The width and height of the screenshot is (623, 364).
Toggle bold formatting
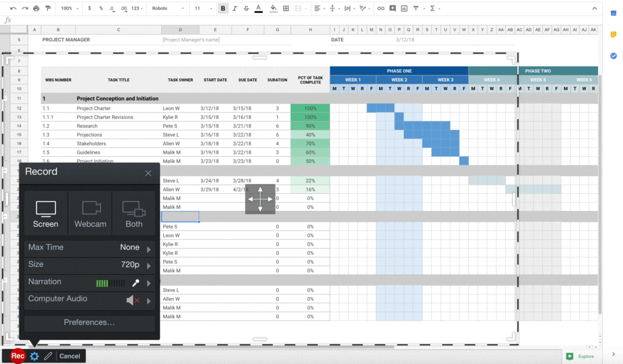pos(223,9)
